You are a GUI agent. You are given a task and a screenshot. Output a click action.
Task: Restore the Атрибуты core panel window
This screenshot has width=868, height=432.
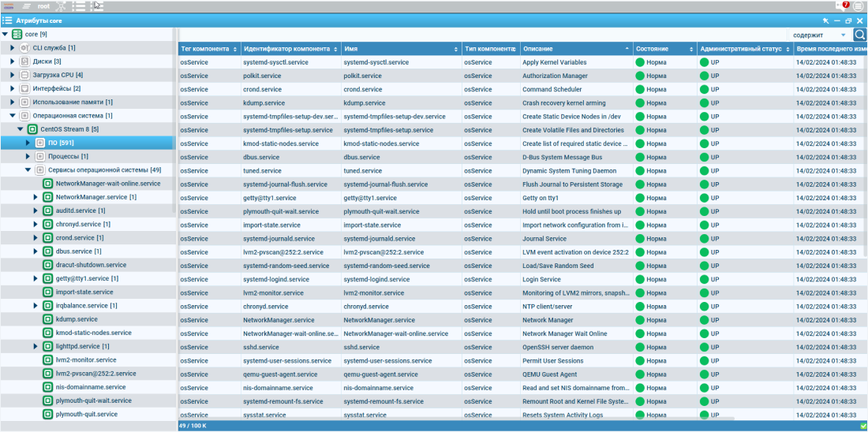pos(848,20)
